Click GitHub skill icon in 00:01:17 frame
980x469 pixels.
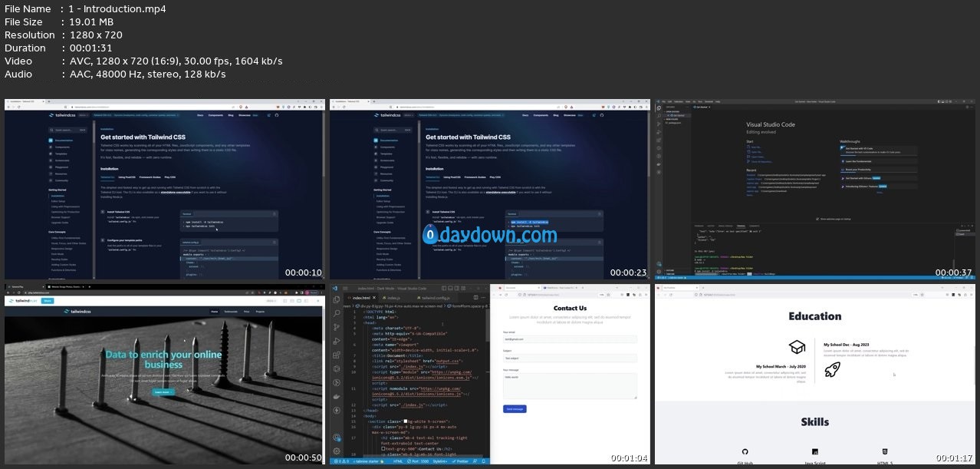(745, 452)
